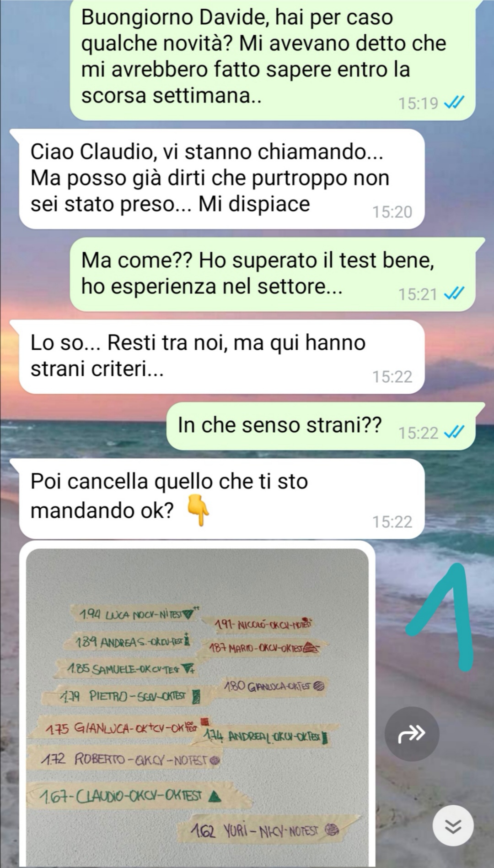Select the 'Lo so... Resti tra noi' message
Image resolution: width=494 pixels, height=868 pixels.
(x=222, y=357)
